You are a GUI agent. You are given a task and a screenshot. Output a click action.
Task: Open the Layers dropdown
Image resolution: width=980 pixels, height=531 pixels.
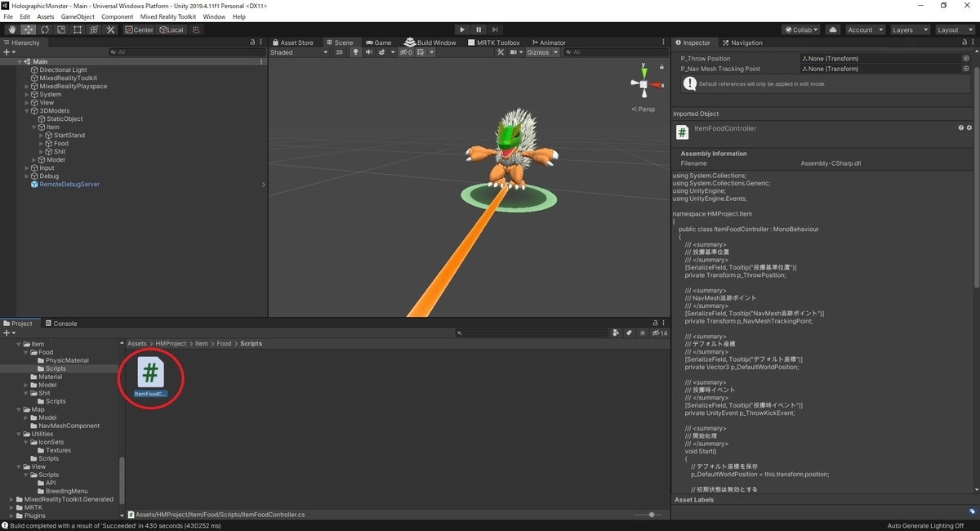910,29
